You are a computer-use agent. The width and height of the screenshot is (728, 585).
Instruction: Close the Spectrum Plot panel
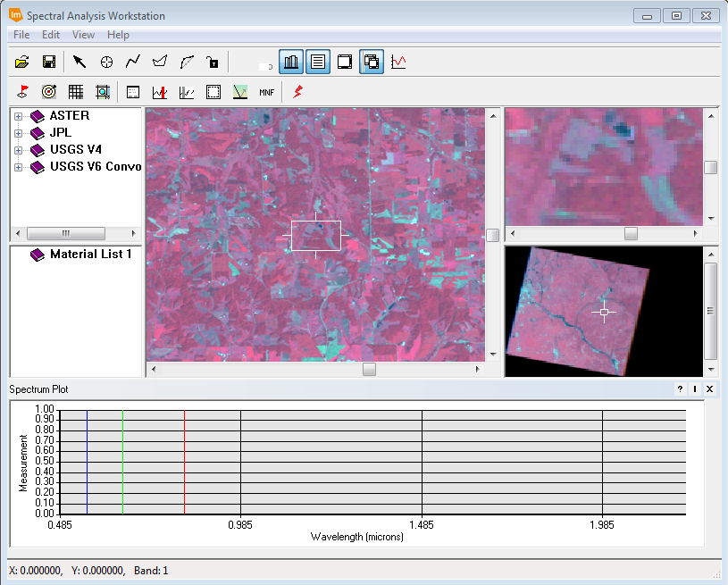pos(710,389)
